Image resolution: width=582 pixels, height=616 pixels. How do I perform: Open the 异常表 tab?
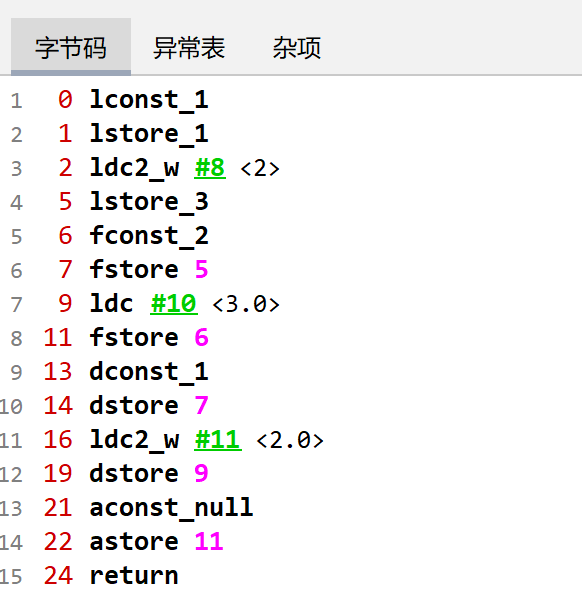pos(189,48)
